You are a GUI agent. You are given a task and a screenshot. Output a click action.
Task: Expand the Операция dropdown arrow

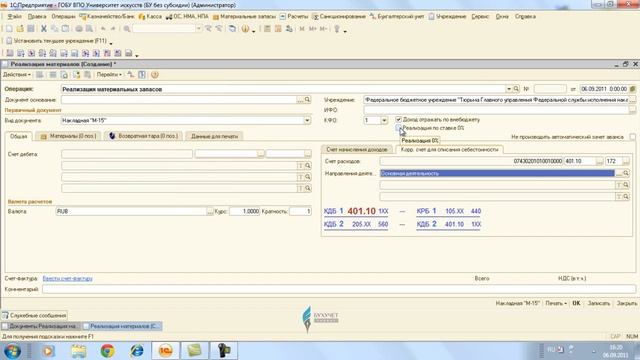[509, 89]
